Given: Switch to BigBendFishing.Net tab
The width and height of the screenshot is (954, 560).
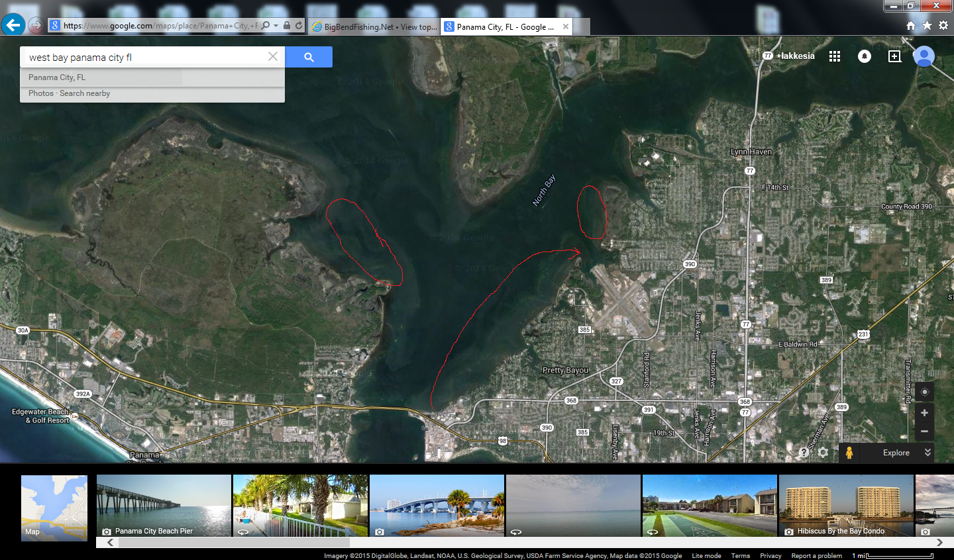Looking at the screenshot, I should coord(374,26).
